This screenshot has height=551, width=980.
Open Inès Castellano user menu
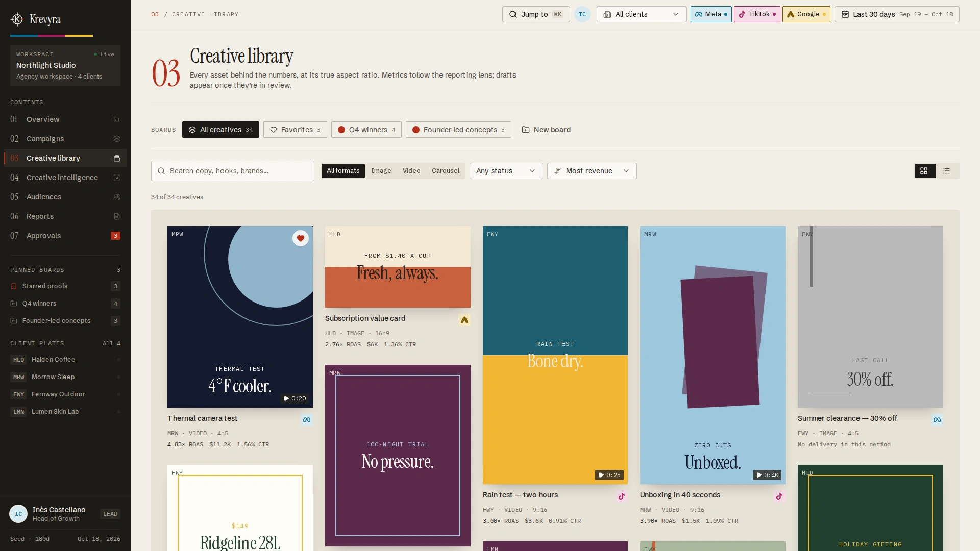point(65,514)
